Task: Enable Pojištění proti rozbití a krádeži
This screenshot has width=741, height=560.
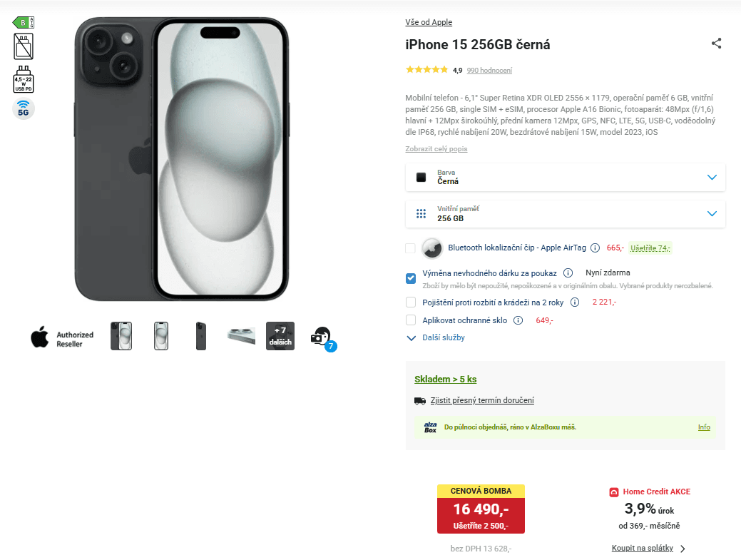Action: pos(410,302)
